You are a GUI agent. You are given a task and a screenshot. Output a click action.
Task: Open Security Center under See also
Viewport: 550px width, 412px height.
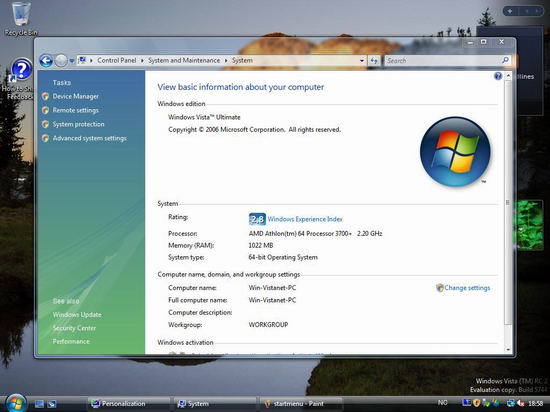(x=74, y=328)
